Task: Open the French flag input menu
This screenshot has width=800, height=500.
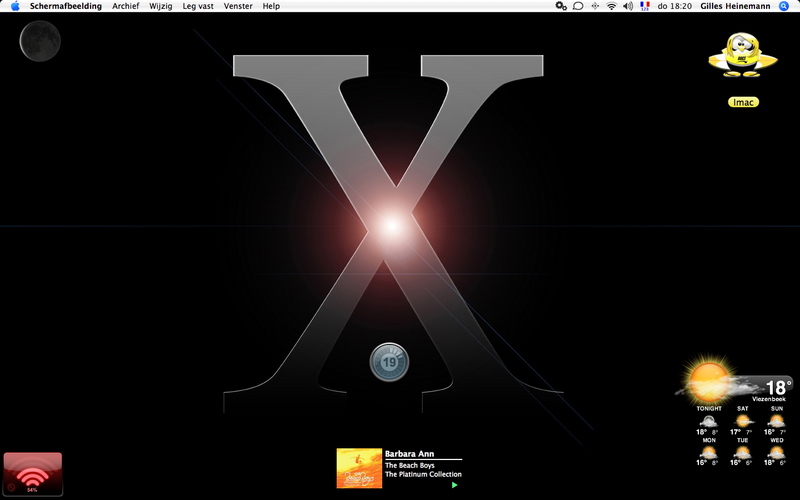Action: pos(645,6)
